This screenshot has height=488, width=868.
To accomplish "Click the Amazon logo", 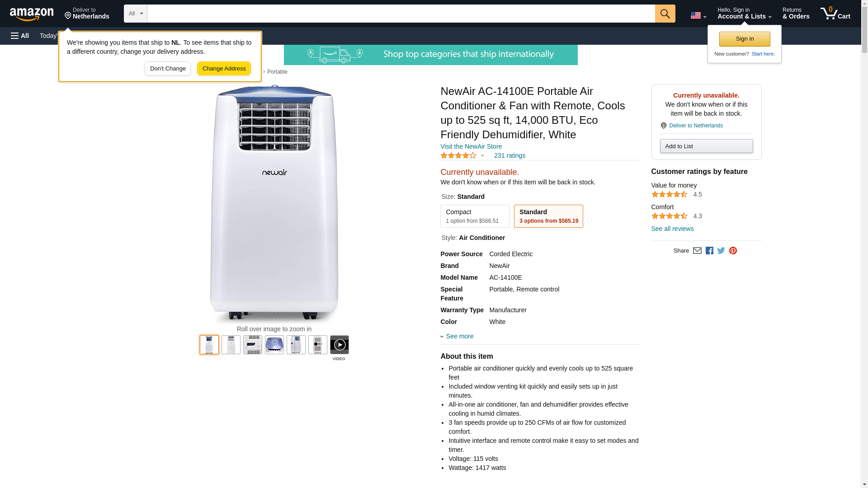I will [x=32, y=14].
